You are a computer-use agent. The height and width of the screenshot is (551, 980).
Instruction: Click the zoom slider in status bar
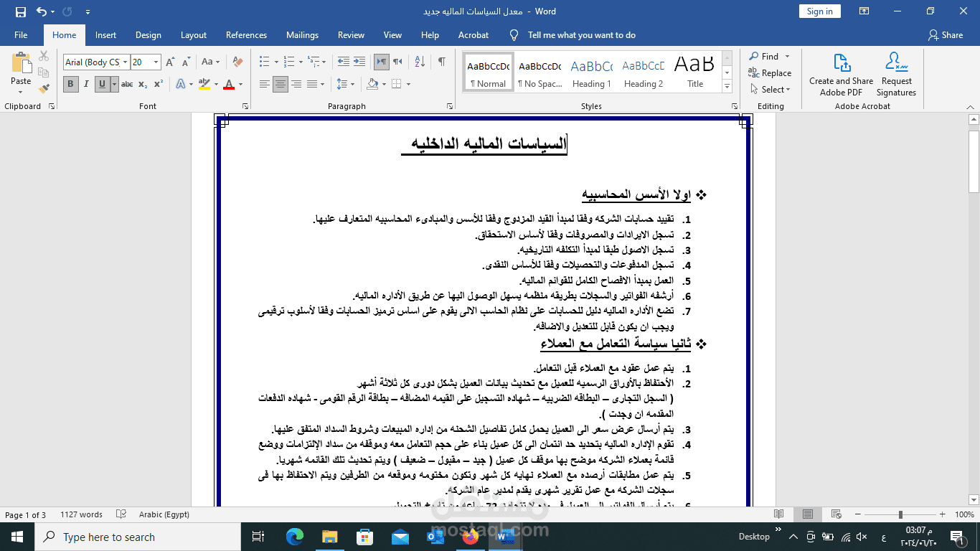tap(900, 514)
